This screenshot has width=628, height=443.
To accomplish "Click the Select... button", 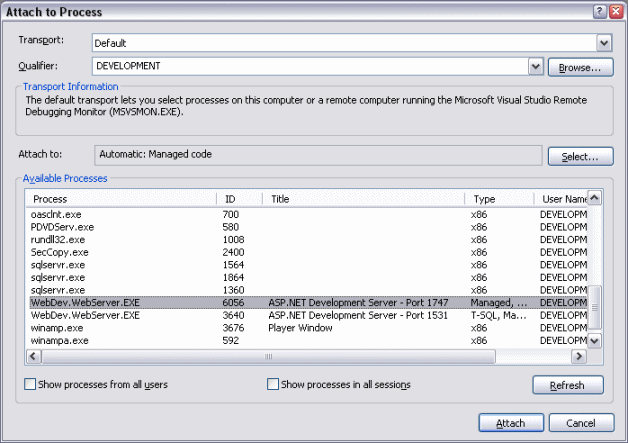I will 580,156.
